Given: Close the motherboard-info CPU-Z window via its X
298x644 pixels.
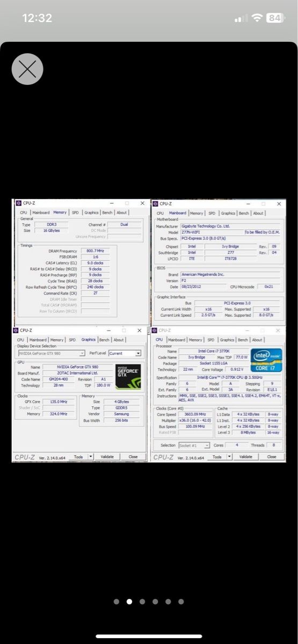Looking at the screenshot, I should [279, 203].
